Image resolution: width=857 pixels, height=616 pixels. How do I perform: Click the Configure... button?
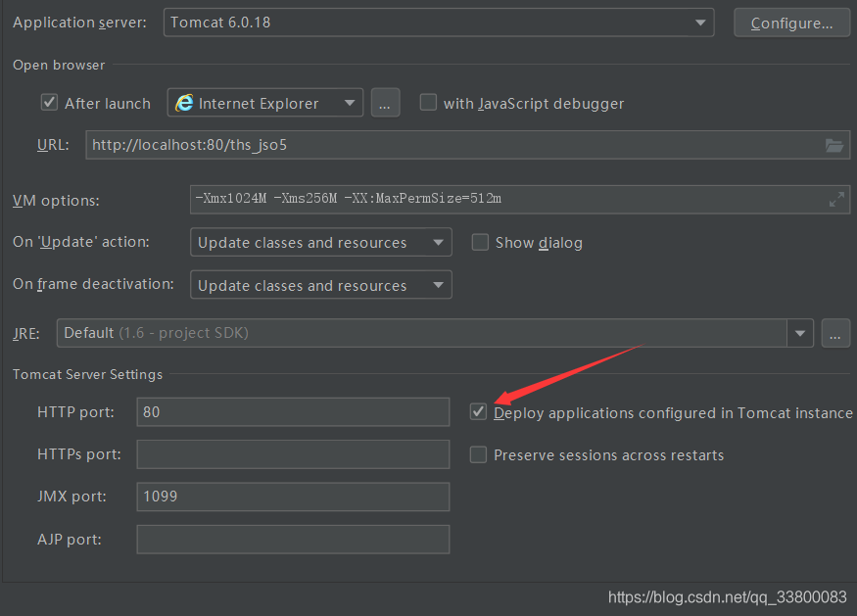pyautogui.click(x=791, y=23)
